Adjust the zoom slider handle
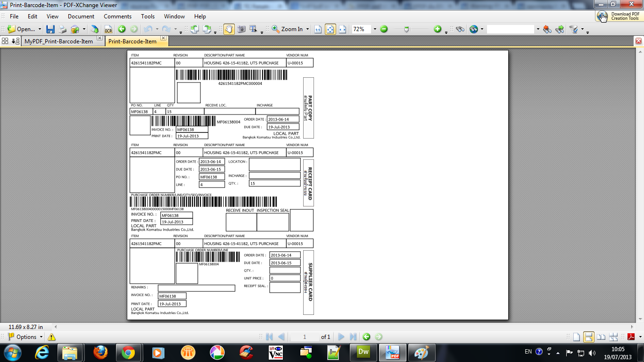 pyautogui.click(x=406, y=29)
